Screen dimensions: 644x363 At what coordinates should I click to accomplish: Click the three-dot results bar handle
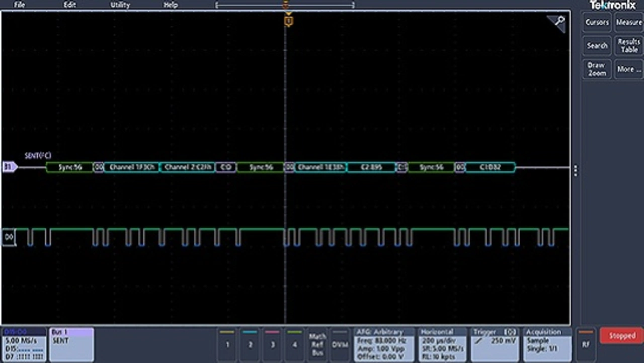point(576,170)
